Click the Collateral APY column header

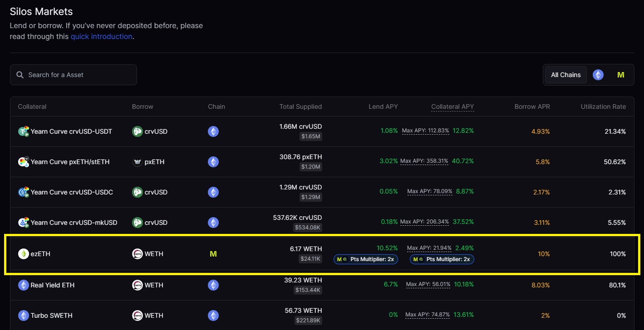pos(452,107)
